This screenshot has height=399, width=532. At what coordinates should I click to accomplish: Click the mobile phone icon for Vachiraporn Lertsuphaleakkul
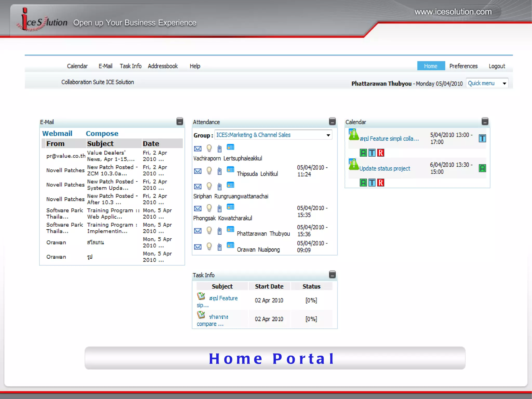tap(220, 149)
